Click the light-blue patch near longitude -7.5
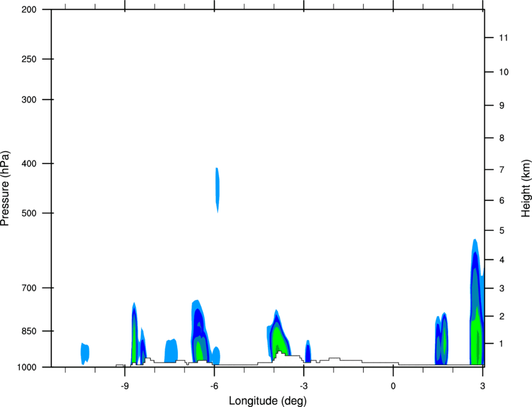The width and height of the screenshot is (532, 407). click(171, 350)
